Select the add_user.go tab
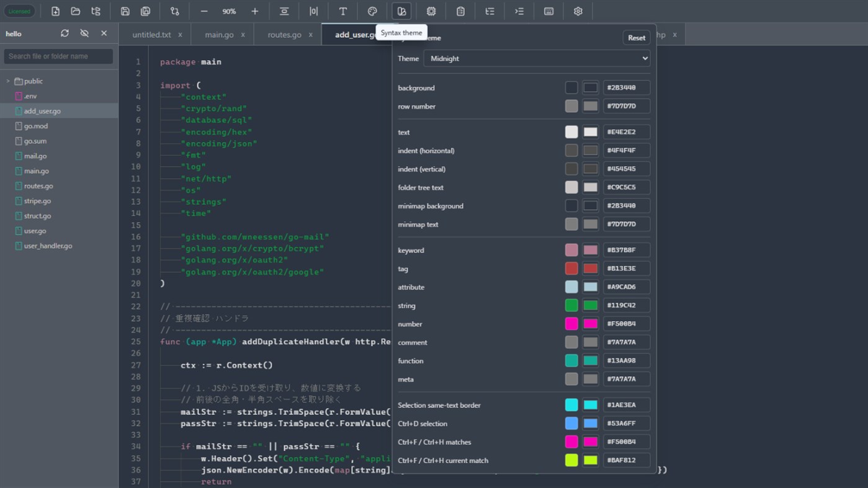 tap(355, 35)
